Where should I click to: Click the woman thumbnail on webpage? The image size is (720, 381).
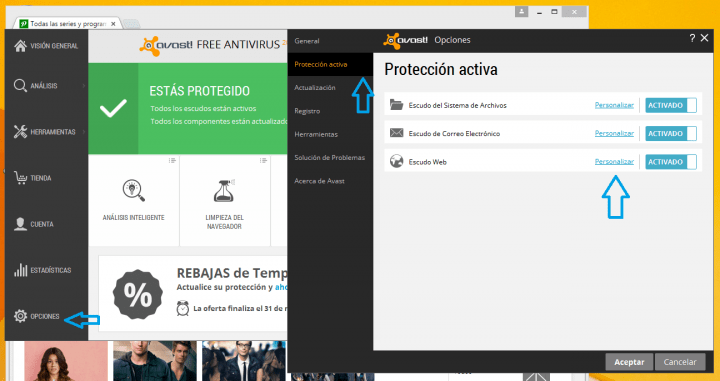(66, 361)
